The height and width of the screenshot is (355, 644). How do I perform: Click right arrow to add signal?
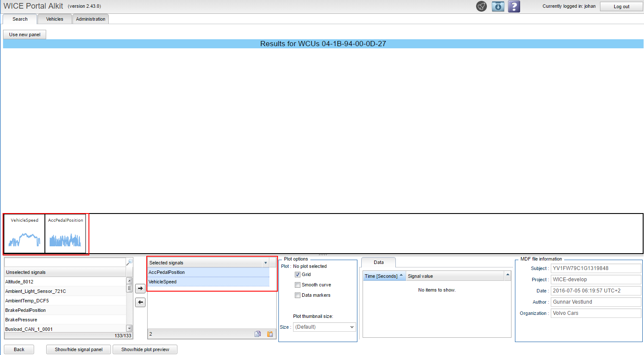pyautogui.click(x=140, y=289)
